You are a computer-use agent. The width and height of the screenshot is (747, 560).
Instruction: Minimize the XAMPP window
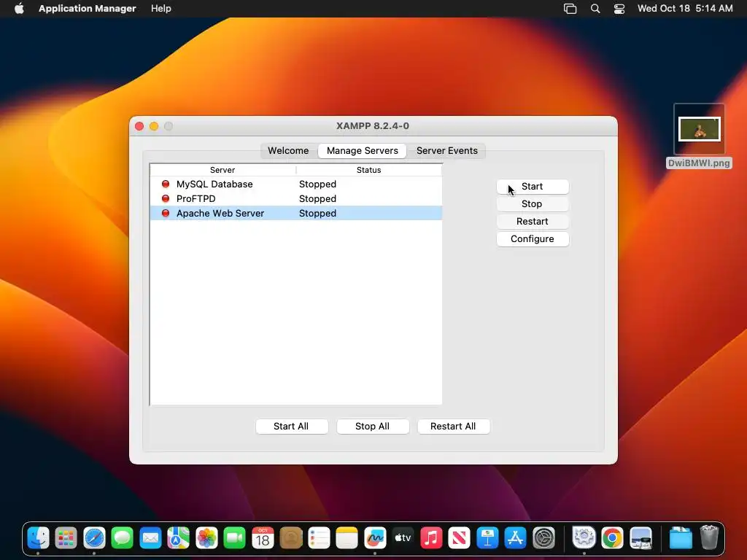coord(154,126)
